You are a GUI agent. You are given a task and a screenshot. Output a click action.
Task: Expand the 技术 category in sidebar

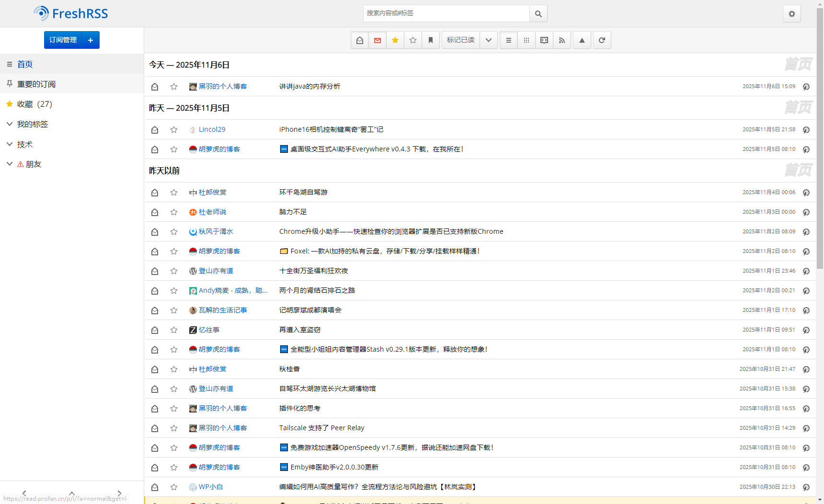pyautogui.click(x=10, y=144)
